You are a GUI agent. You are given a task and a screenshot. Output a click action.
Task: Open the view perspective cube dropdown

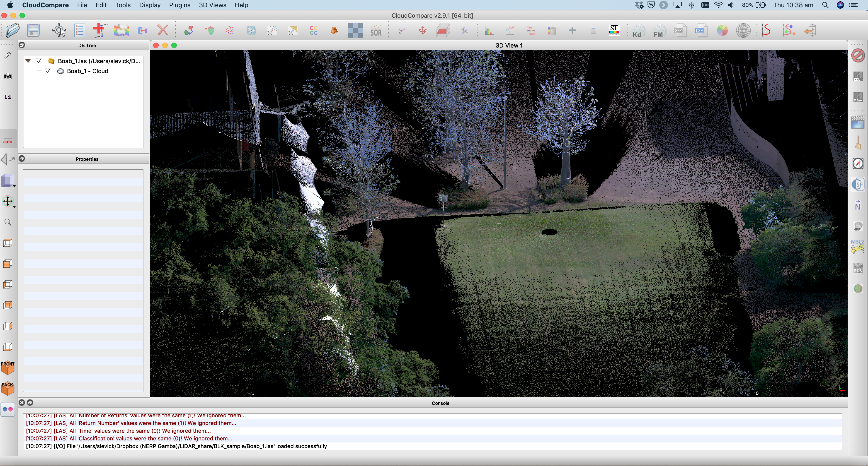(x=8, y=180)
